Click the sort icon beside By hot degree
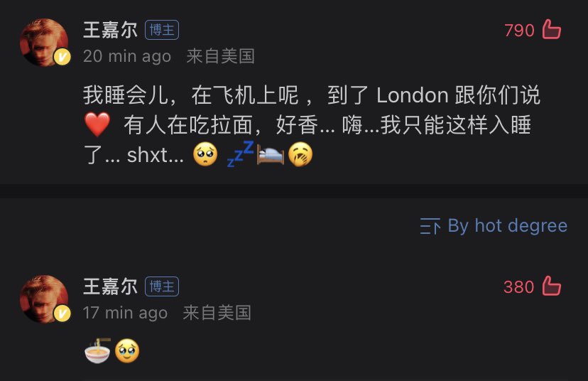The image size is (588, 381). point(430,226)
